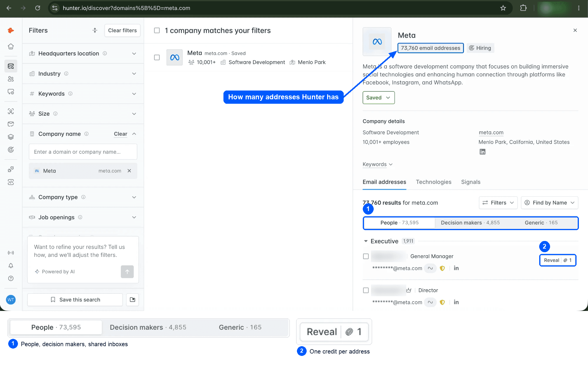Select the Generic 165 segment
588x365 pixels.
[541, 223]
